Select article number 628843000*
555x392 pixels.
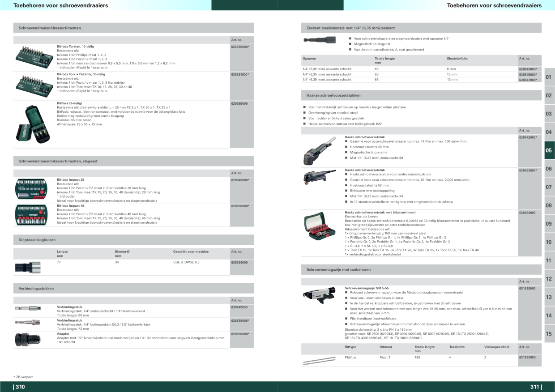528,69
